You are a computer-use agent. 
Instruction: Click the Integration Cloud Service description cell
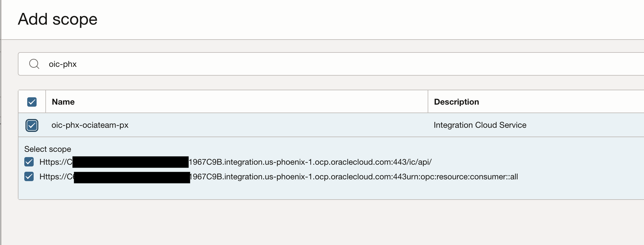pos(480,125)
